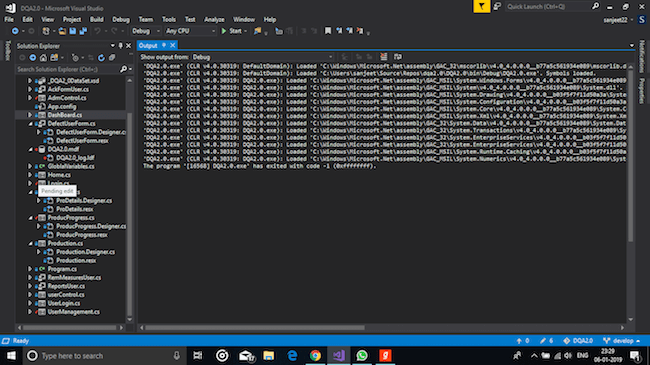The height and width of the screenshot is (365, 650).
Task: Click the Solution Explorer horizontal scrollbar
Action: coord(70,328)
